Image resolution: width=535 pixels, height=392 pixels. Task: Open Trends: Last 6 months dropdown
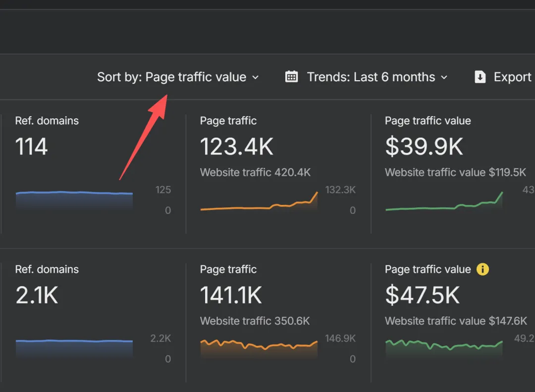tap(371, 77)
